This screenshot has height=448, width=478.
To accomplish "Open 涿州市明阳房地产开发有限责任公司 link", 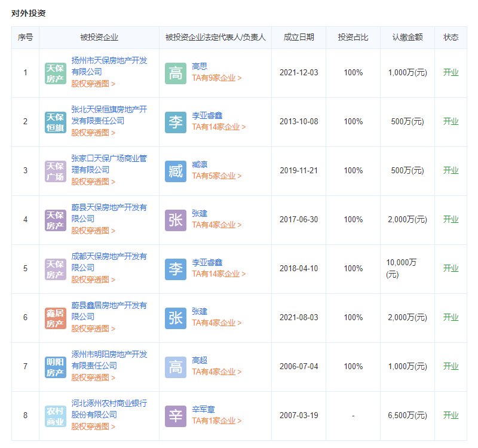I will tap(109, 360).
